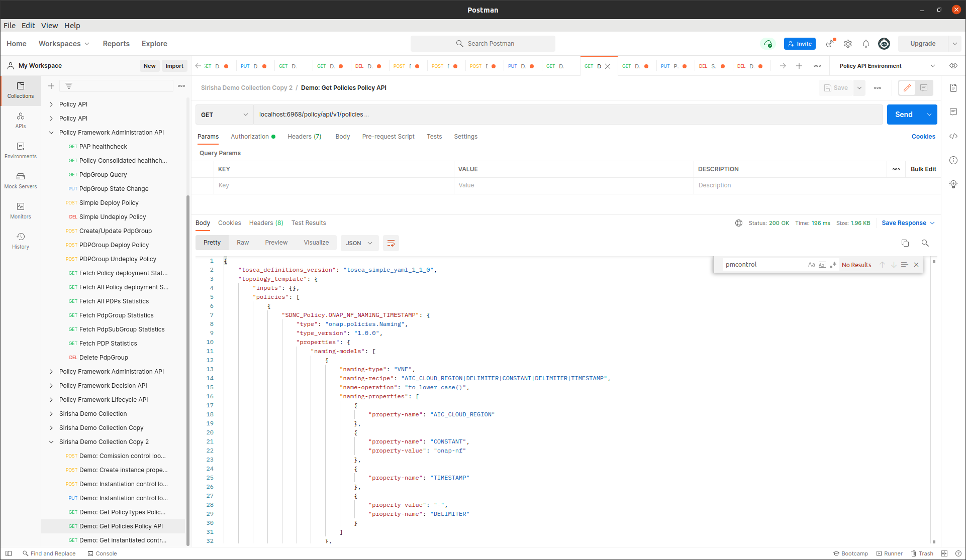
Task: Toggle two-pane layout in status bar
Action: [x=944, y=553]
